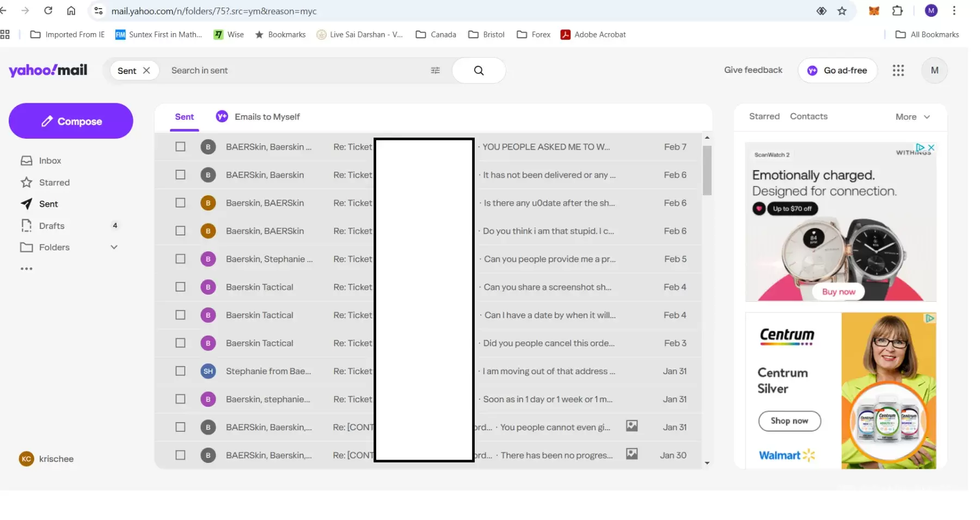
Task: Click the Starred folder star icon
Action: click(x=26, y=183)
